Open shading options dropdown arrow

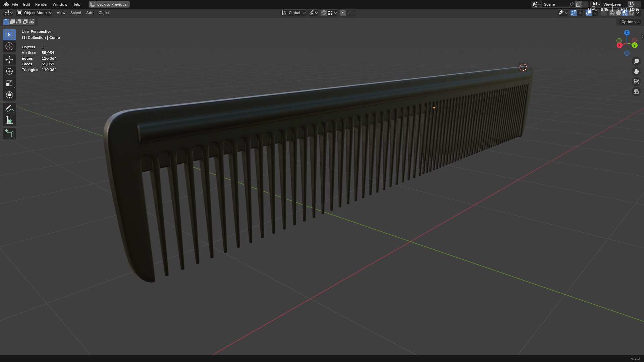(x=638, y=13)
